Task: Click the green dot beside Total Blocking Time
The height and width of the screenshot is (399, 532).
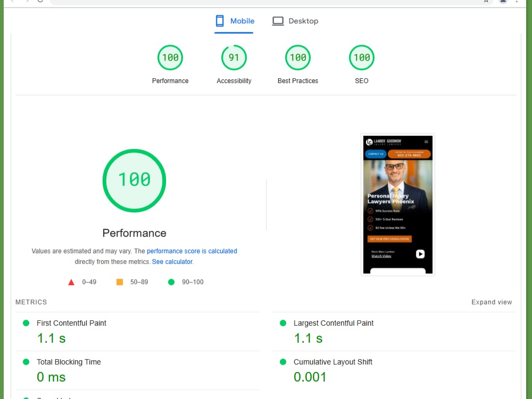Action: pyautogui.click(x=26, y=362)
